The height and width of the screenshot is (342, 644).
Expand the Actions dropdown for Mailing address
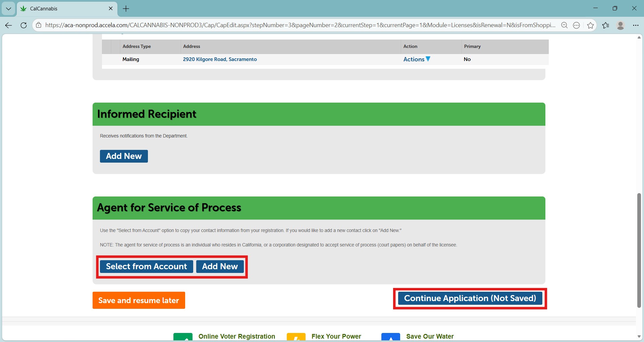417,59
